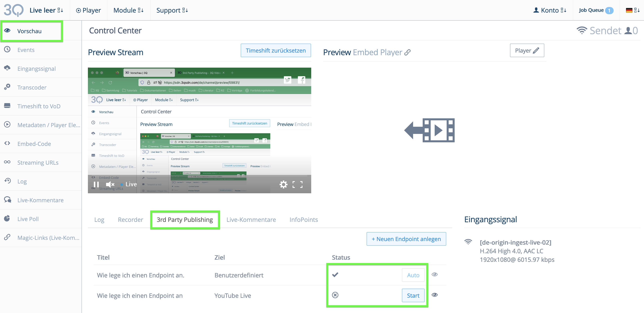Open the Job Queue
Viewport: 644px width, 313px height.
(596, 10)
